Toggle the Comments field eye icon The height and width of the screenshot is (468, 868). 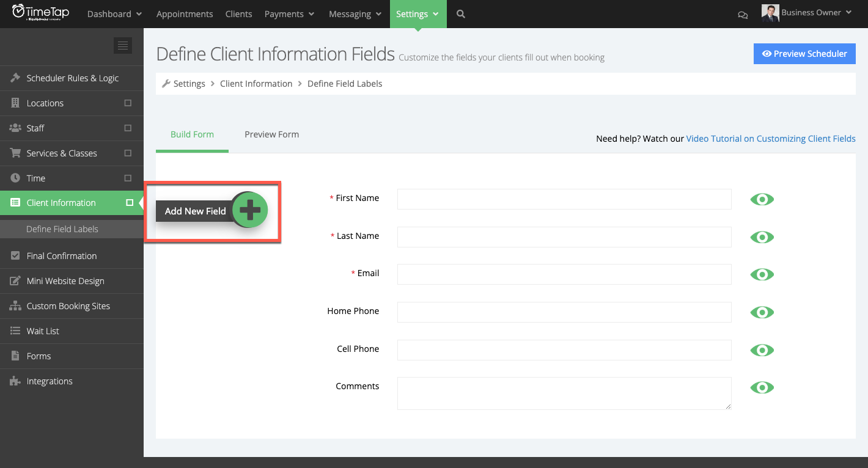pyautogui.click(x=761, y=387)
